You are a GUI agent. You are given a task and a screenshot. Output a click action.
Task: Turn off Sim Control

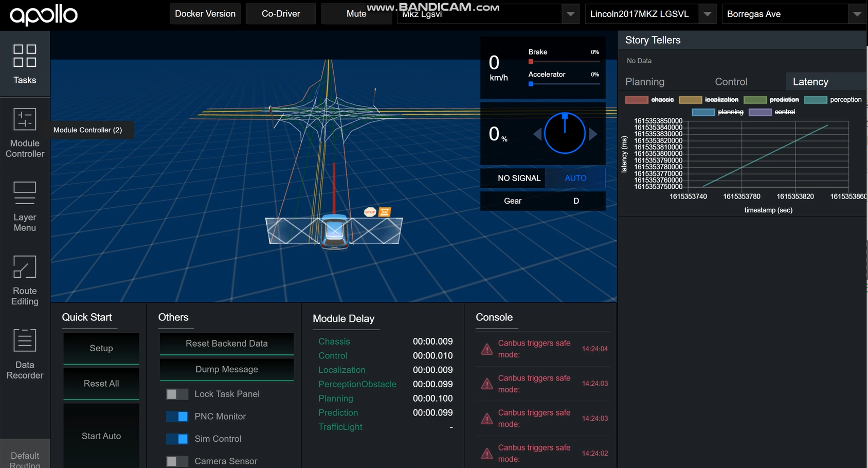(177, 439)
